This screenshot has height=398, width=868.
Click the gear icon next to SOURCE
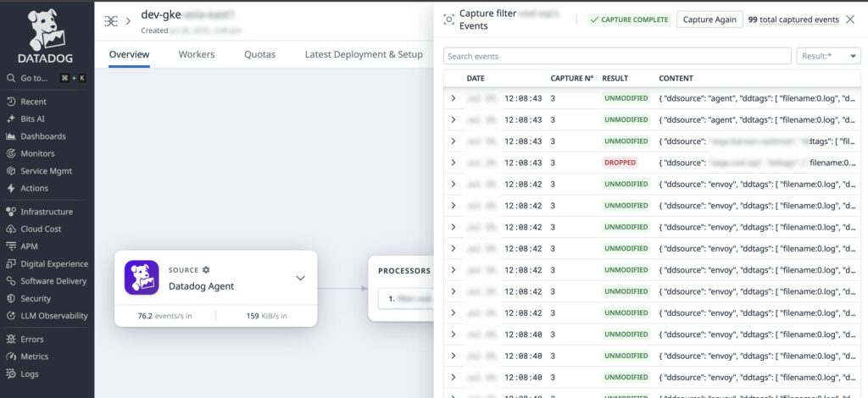tap(206, 270)
